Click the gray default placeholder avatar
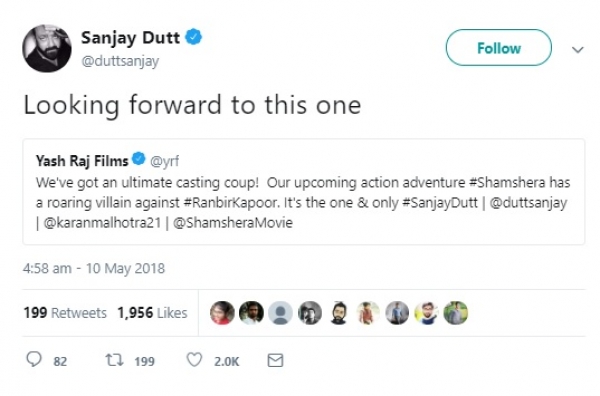This screenshot has height=396, width=600. tap(280, 313)
